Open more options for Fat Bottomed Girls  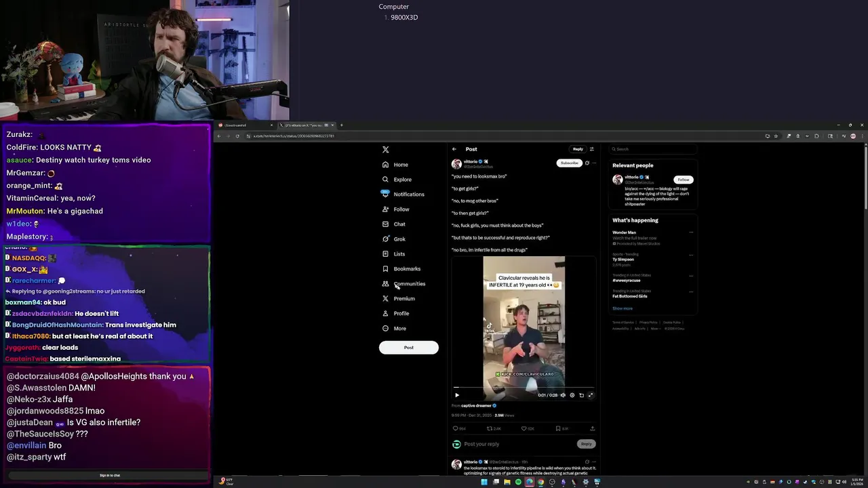coord(691,291)
